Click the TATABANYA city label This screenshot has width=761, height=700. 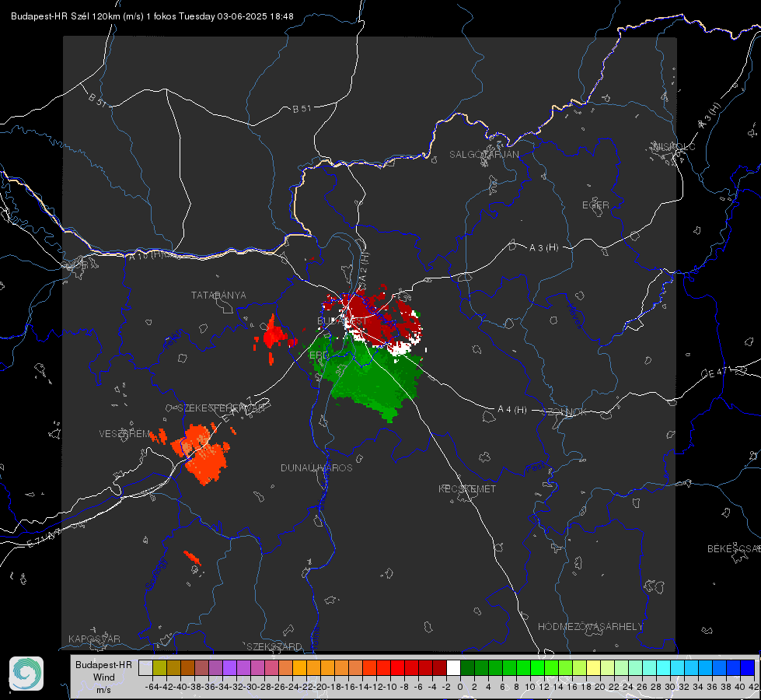tap(218, 295)
